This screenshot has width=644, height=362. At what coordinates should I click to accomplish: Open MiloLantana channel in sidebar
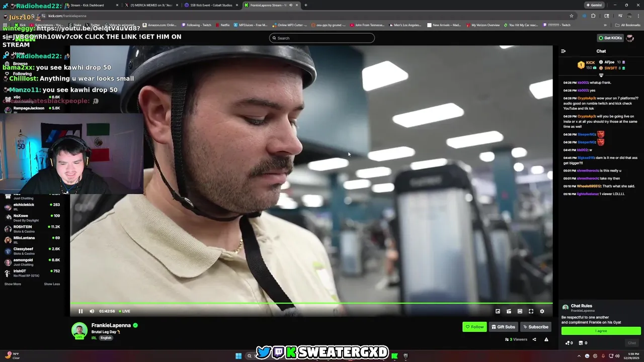click(32, 239)
